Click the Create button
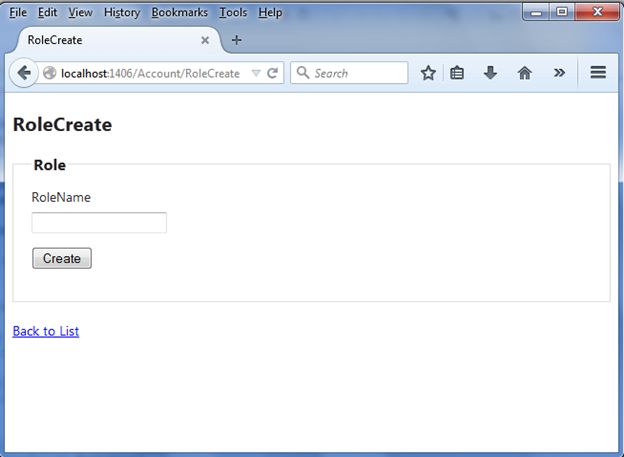 (62, 258)
